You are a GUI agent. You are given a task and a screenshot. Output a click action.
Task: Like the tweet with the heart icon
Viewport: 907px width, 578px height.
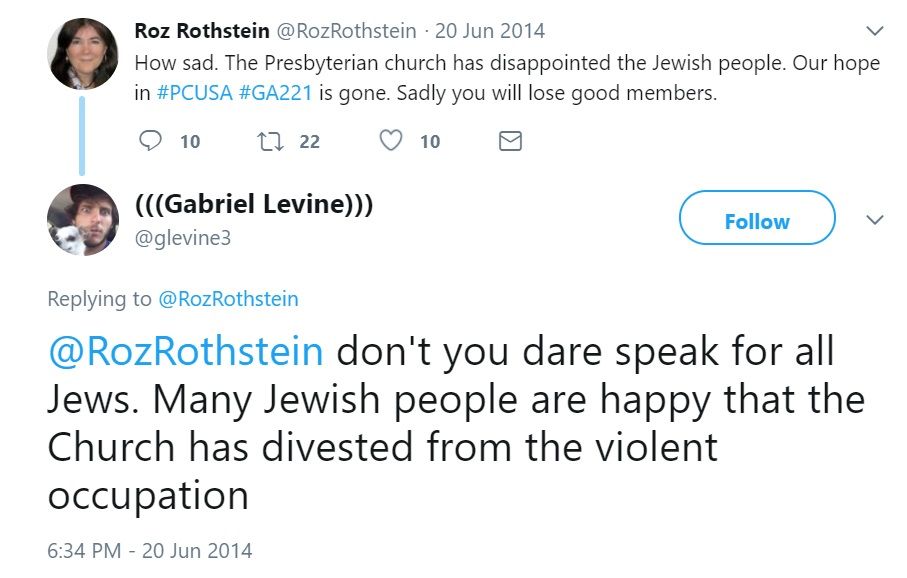391,141
